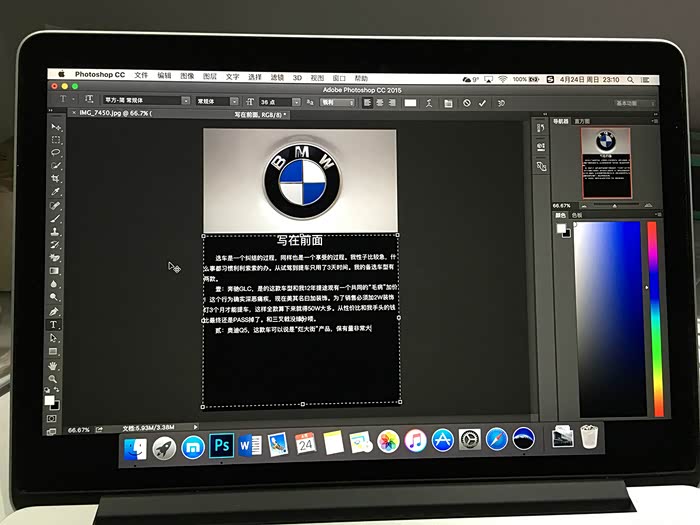Select the Lasso tool

55,153
